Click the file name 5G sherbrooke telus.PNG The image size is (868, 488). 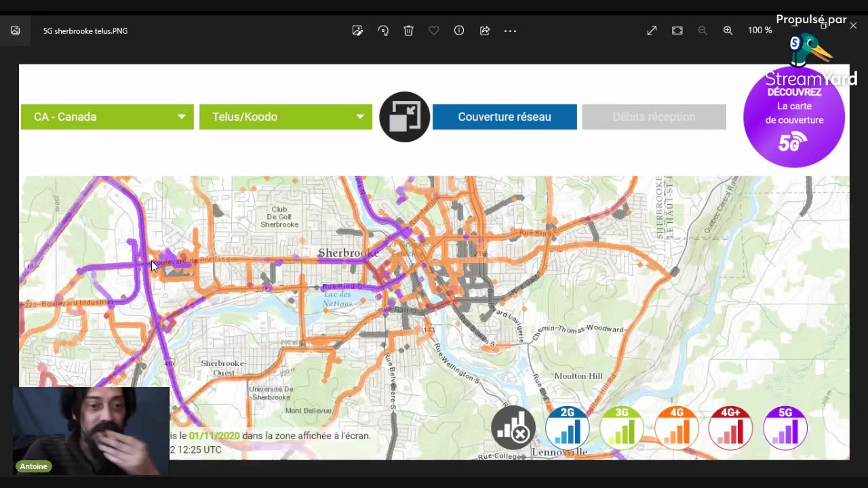[x=85, y=31]
